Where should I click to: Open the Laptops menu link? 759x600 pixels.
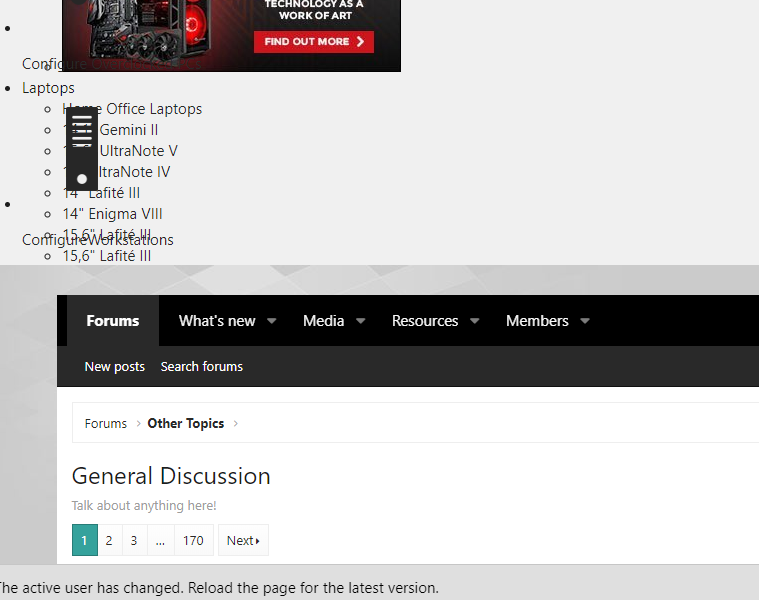coord(48,88)
